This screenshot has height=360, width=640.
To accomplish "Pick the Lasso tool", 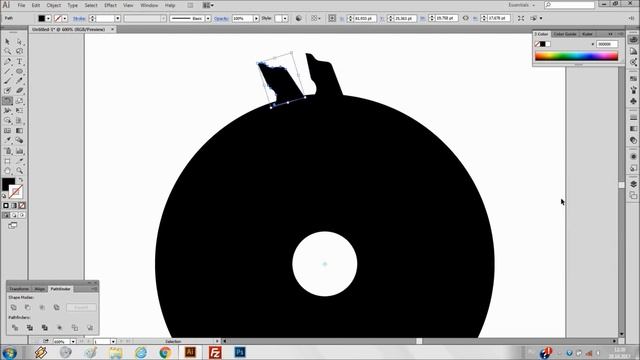I will click(x=19, y=51).
